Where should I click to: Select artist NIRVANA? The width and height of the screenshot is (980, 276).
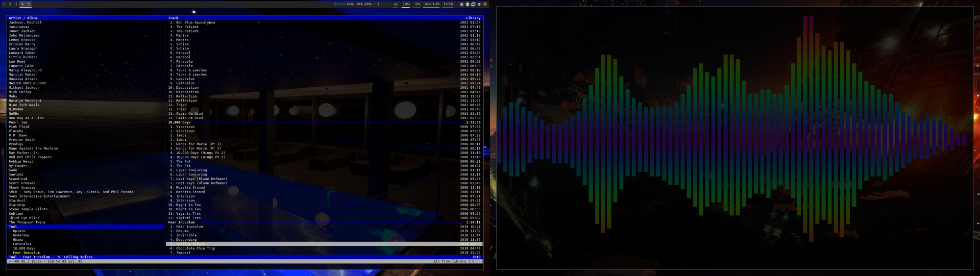pos(16,109)
